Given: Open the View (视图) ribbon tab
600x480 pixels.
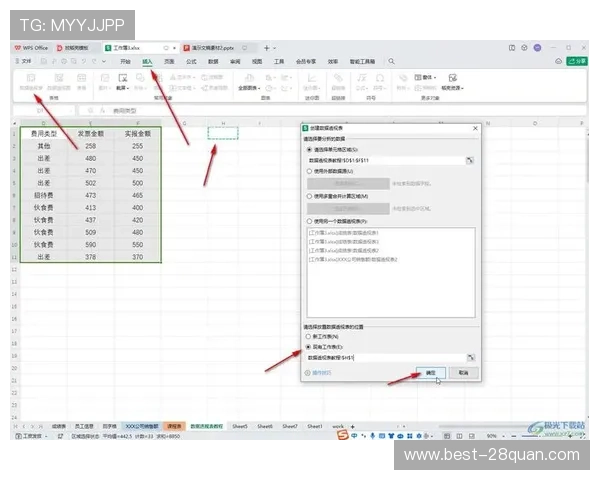Looking at the screenshot, I should point(257,62).
